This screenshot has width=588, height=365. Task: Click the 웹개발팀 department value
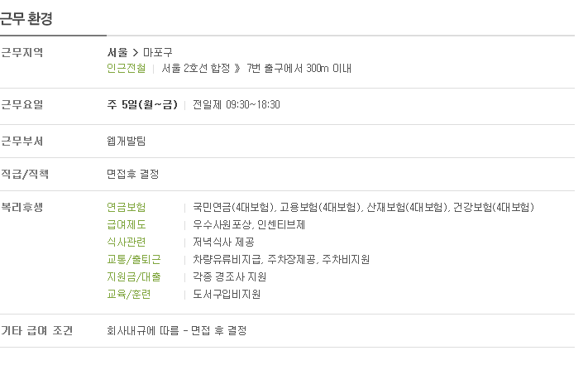[x=126, y=141]
